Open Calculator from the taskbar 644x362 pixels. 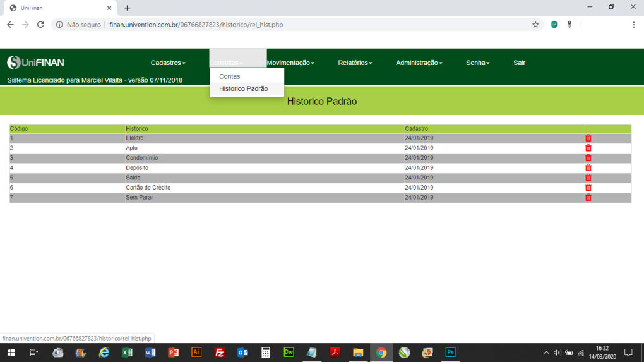coord(266,353)
